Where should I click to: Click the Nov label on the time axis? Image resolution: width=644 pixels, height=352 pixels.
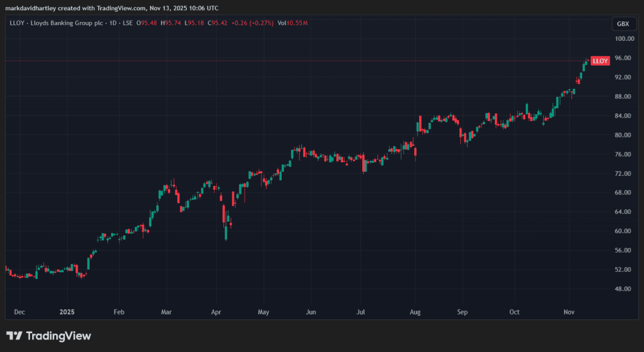pyautogui.click(x=569, y=312)
